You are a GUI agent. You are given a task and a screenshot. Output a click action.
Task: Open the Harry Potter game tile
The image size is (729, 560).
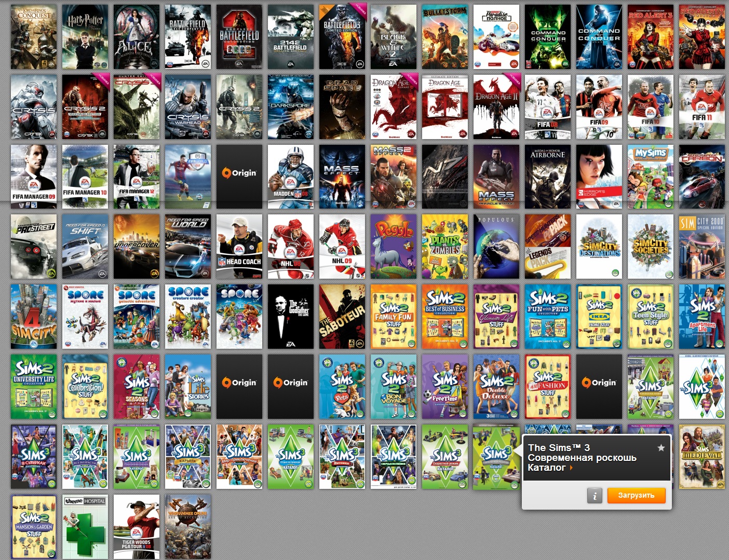85,37
